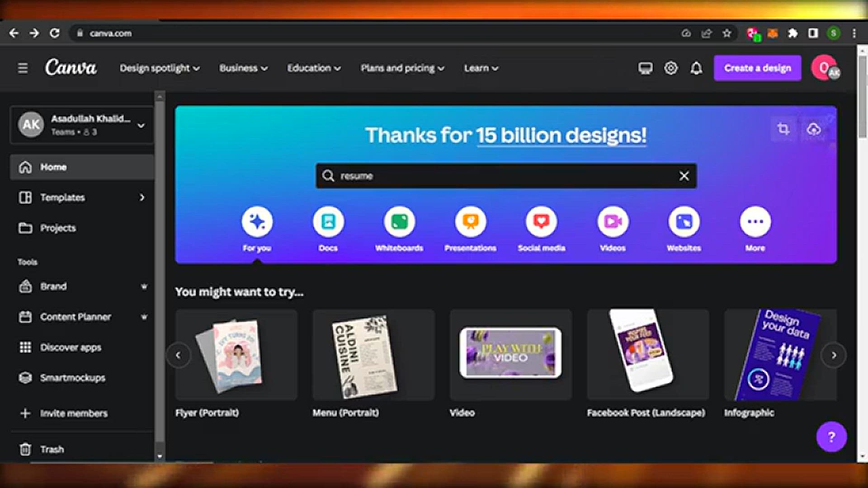The image size is (868, 488).
Task: Open the profile avatar in the header
Action: 825,68
